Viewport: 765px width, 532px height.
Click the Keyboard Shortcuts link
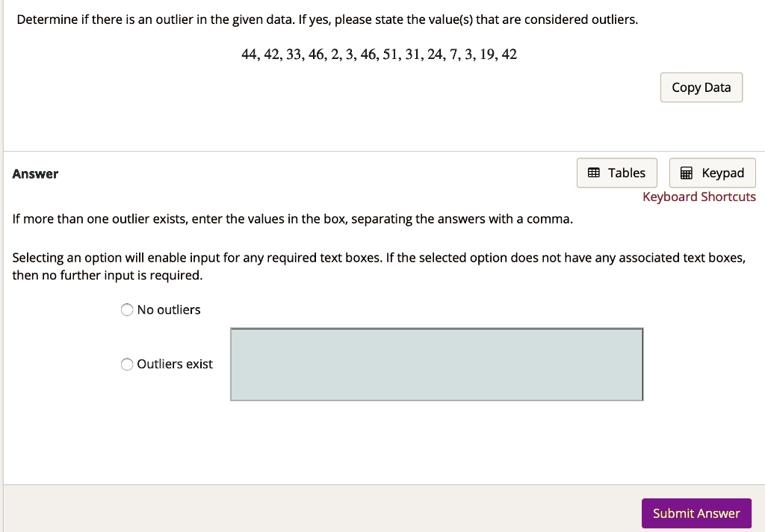[699, 197]
